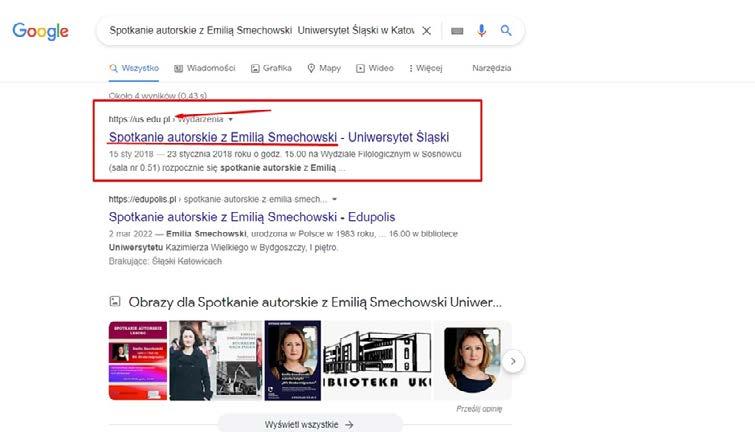755x432 pixels.
Task: Clear the search query with X icon
Action: 426,31
